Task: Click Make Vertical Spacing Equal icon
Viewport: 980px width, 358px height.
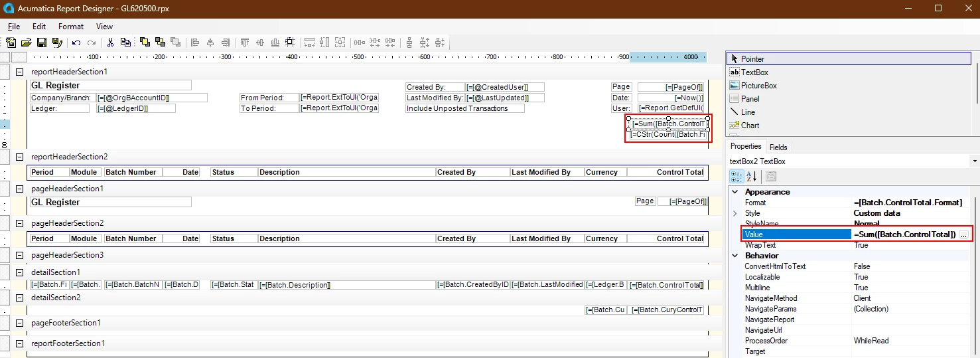Action: 409,42
